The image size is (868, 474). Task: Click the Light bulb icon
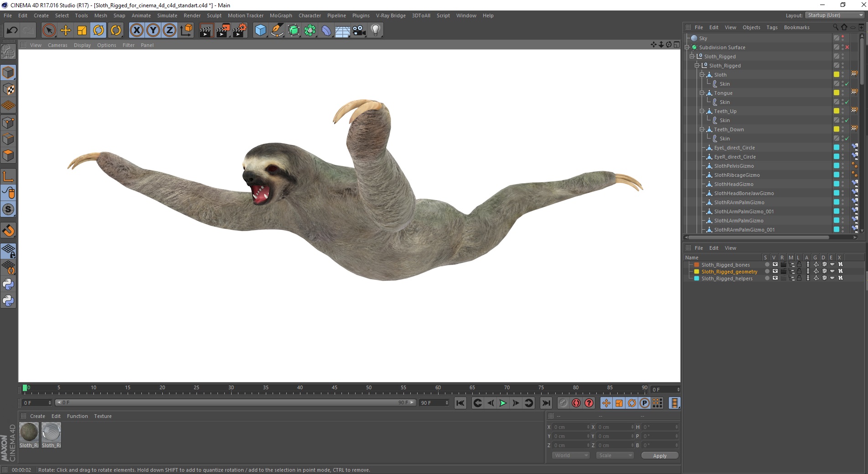click(376, 31)
